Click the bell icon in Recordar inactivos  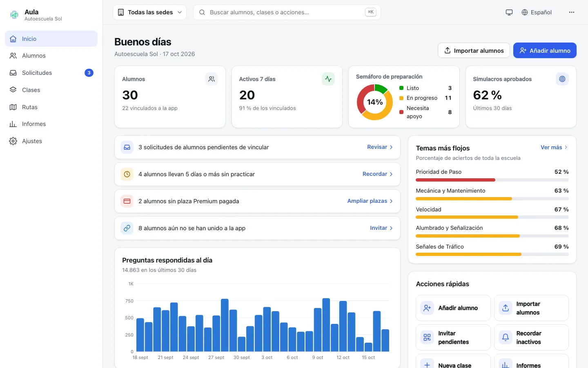click(506, 337)
